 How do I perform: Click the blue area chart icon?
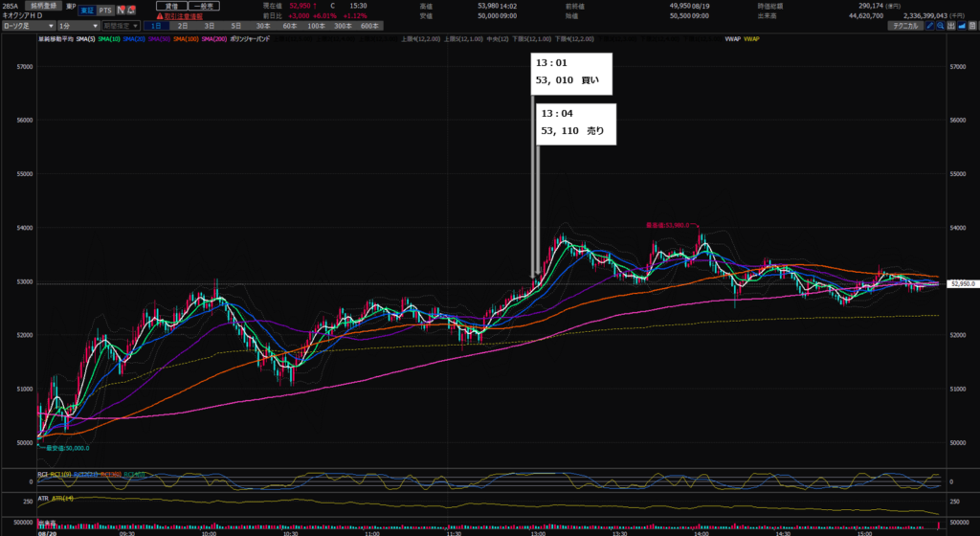(961, 26)
